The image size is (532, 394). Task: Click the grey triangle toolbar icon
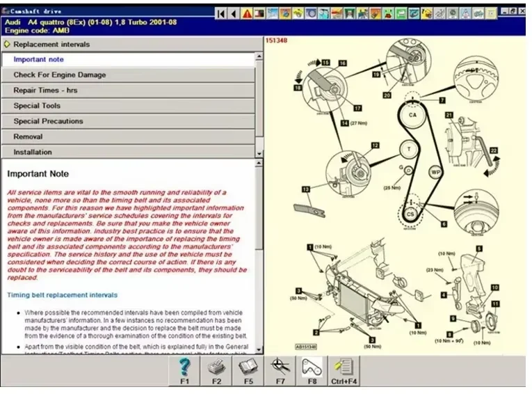pyautogui.click(x=465, y=14)
